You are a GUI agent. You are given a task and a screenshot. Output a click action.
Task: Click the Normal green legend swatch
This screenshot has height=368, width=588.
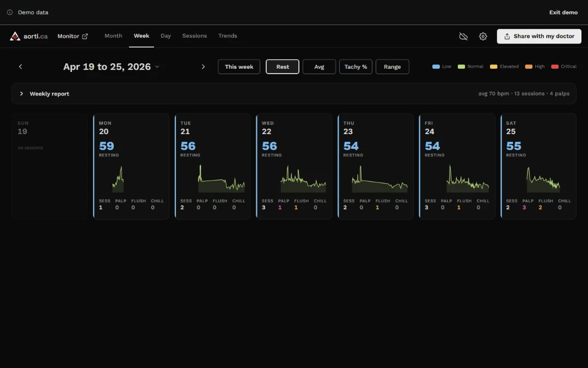tap(461, 67)
